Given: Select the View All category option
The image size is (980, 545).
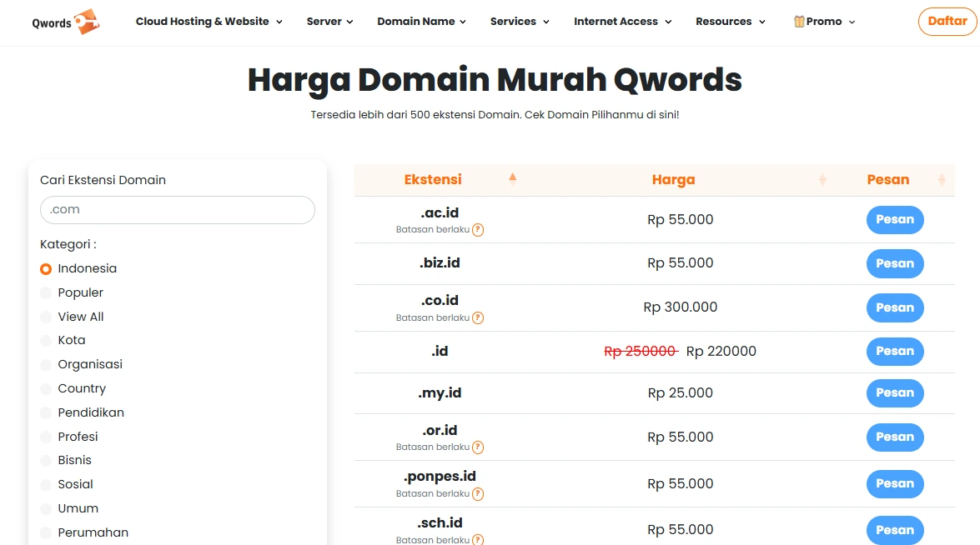Looking at the screenshot, I should [45, 317].
